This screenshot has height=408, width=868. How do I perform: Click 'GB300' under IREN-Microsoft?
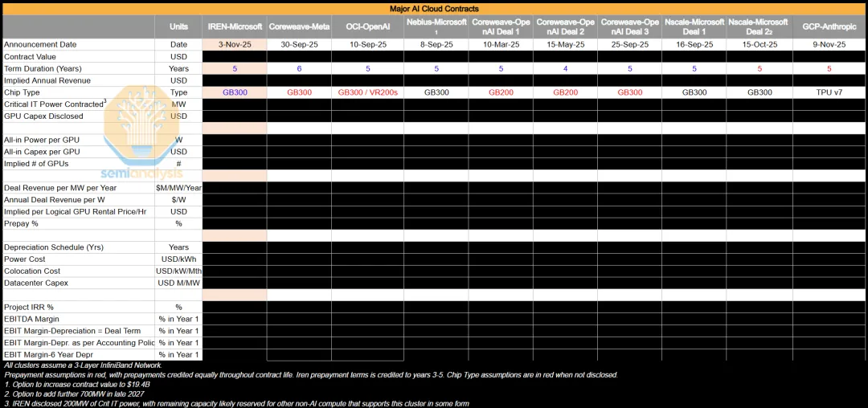click(235, 92)
